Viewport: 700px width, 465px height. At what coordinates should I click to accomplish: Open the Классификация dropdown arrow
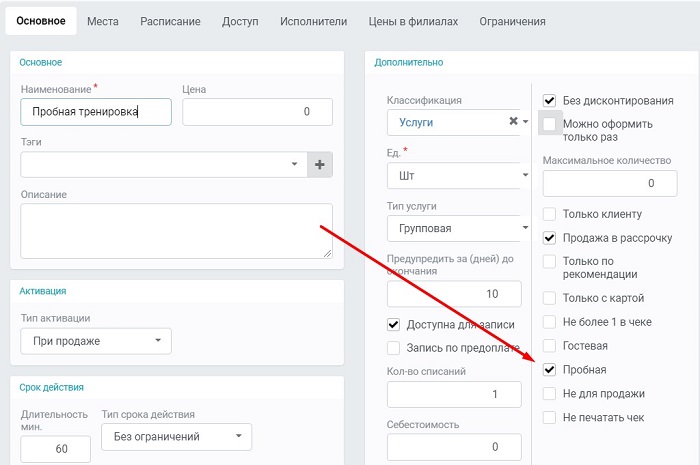coord(525,121)
